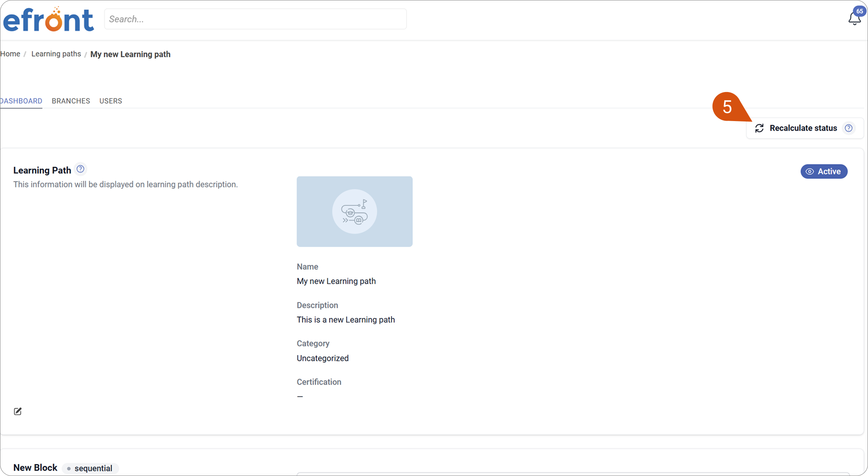
Task: Focus the Search input field
Action: (x=255, y=19)
